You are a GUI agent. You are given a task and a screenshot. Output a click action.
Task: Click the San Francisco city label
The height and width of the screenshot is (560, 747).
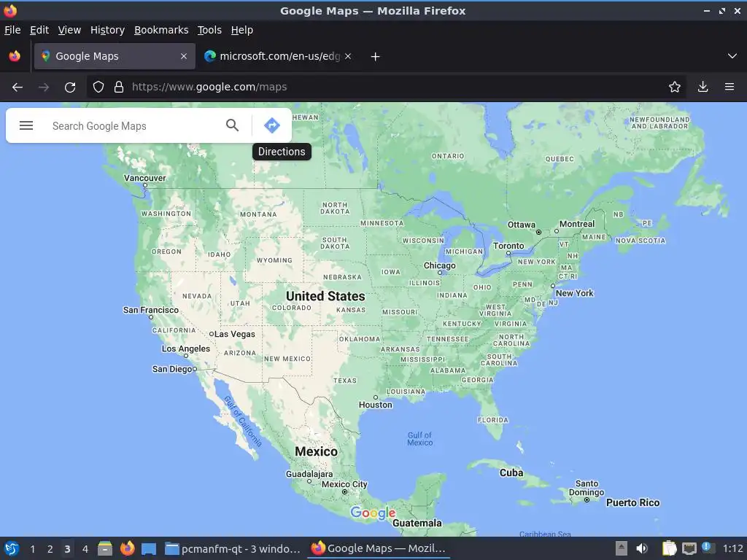(x=150, y=310)
